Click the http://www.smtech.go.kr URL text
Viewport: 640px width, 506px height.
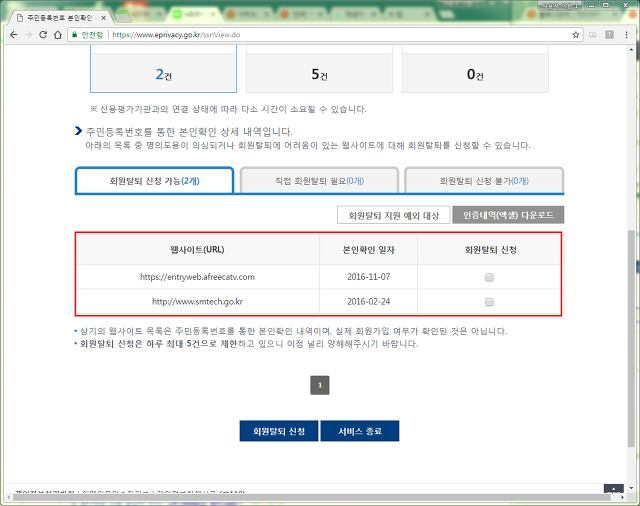point(198,302)
